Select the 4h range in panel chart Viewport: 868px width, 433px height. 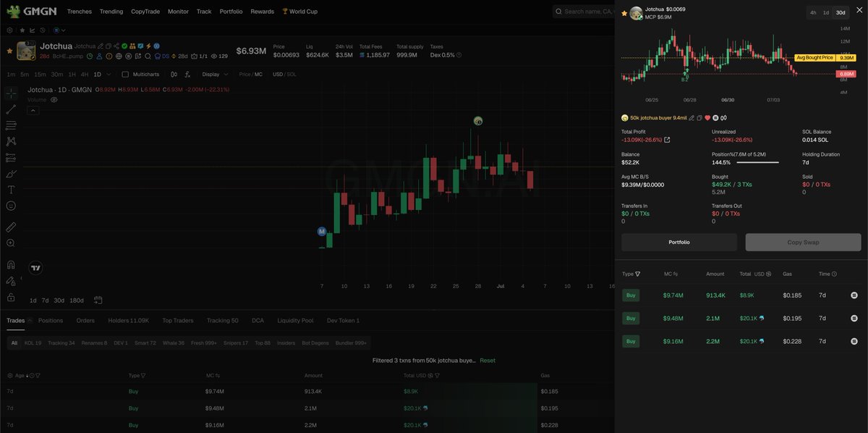point(813,13)
